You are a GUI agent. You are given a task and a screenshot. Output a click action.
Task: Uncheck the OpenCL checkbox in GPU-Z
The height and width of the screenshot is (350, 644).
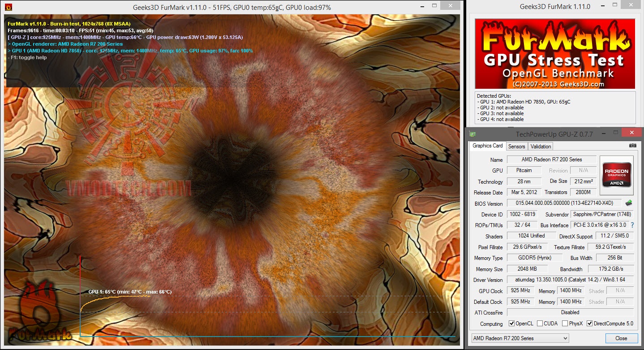[512, 324]
